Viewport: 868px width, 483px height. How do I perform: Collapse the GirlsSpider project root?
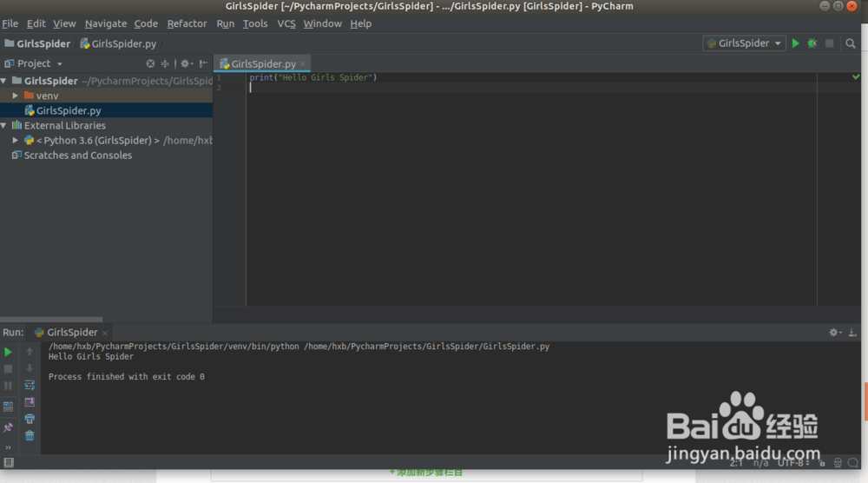[3, 81]
